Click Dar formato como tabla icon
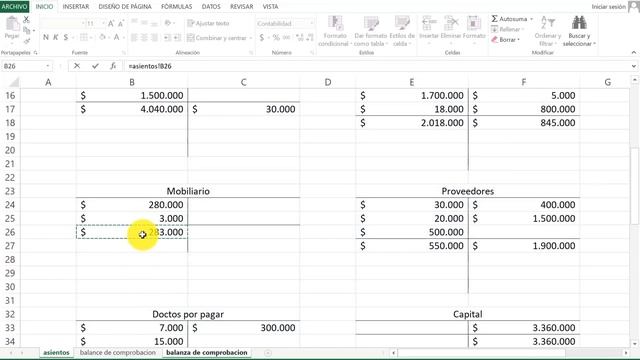The height and width of the screenshot is (360, 640). (371, 24)
